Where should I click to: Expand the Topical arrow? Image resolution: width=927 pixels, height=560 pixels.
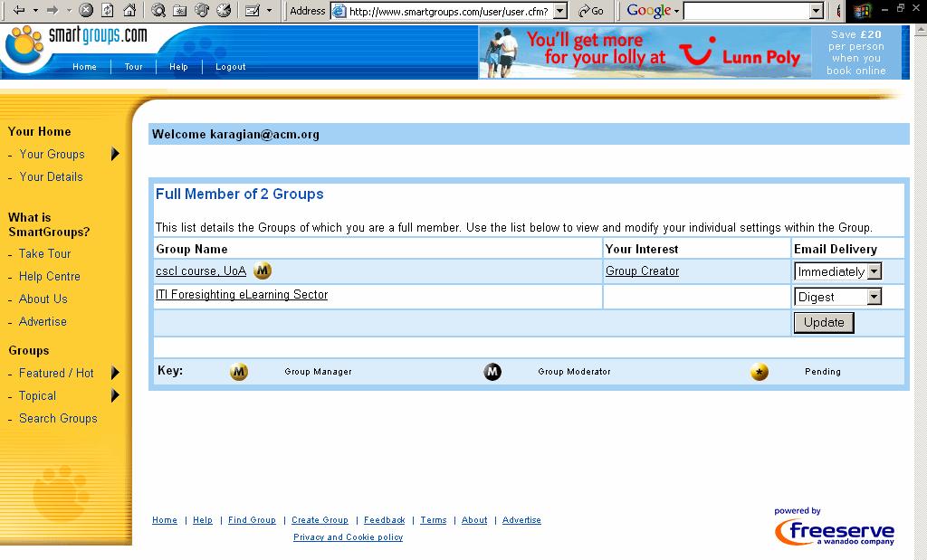[115, 395]
